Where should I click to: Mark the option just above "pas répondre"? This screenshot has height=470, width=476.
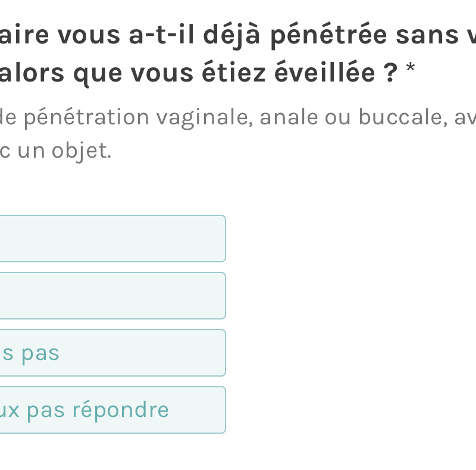[x=112, y=353]
